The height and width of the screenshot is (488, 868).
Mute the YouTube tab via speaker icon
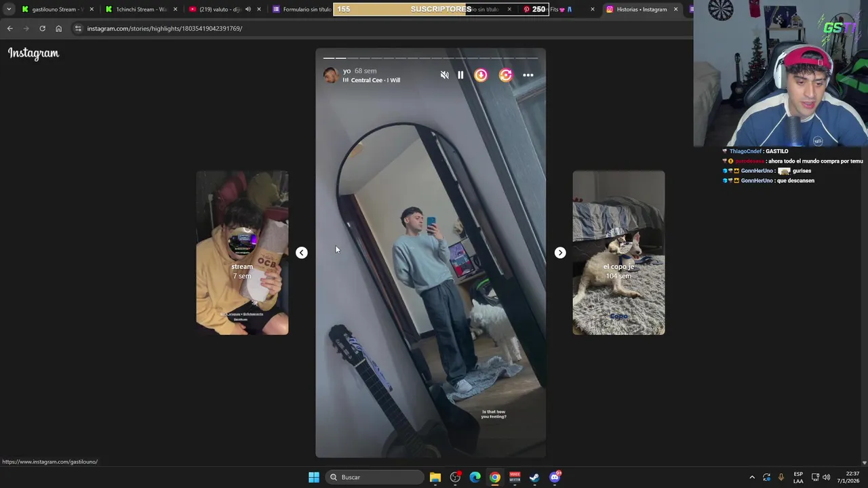[248, 9]
